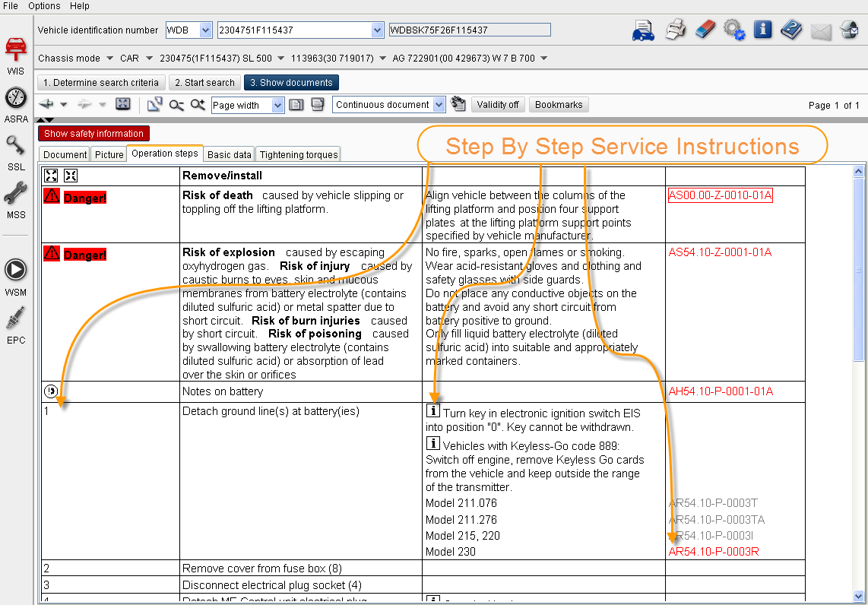Open the VIN number 2304751F115437 dropdown
The width and height of the screenshot is (868, 605).
point(377,30)
